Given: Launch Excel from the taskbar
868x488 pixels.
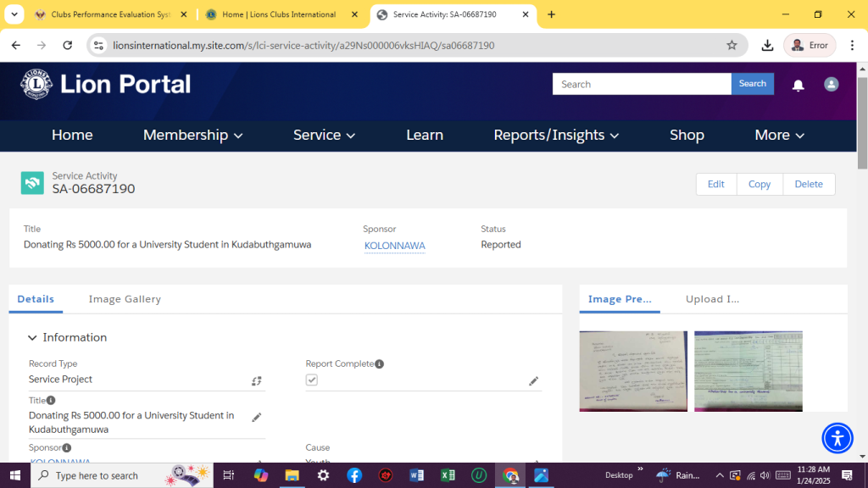Looking at the screenshot, I should coord(448,475).
